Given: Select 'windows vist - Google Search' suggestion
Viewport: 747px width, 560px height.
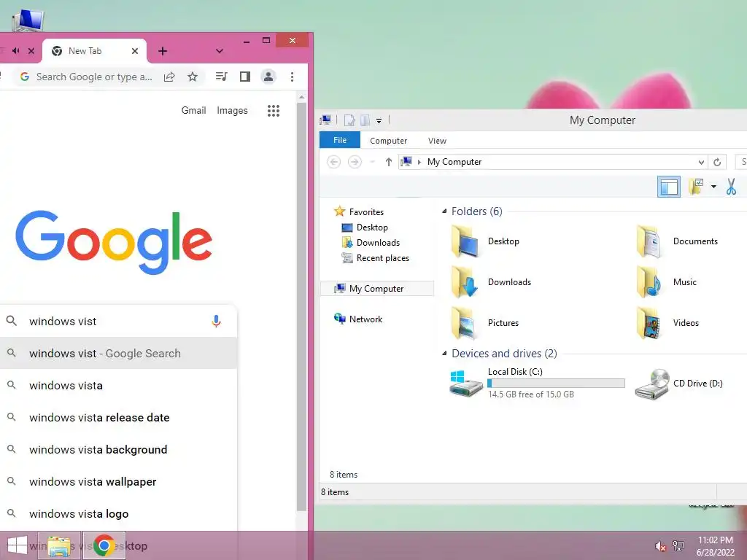Looking at the screenshot, I should 119,354.
